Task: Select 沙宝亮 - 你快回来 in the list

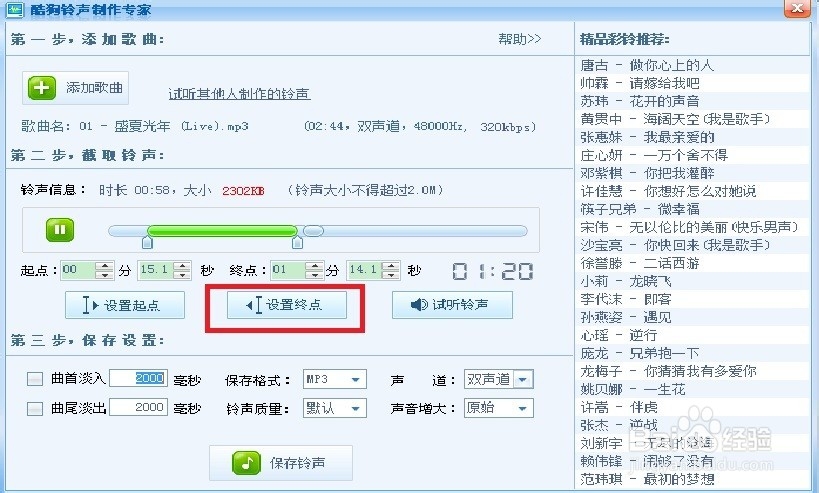Action: pyautogui.click(x=694, y=245)
